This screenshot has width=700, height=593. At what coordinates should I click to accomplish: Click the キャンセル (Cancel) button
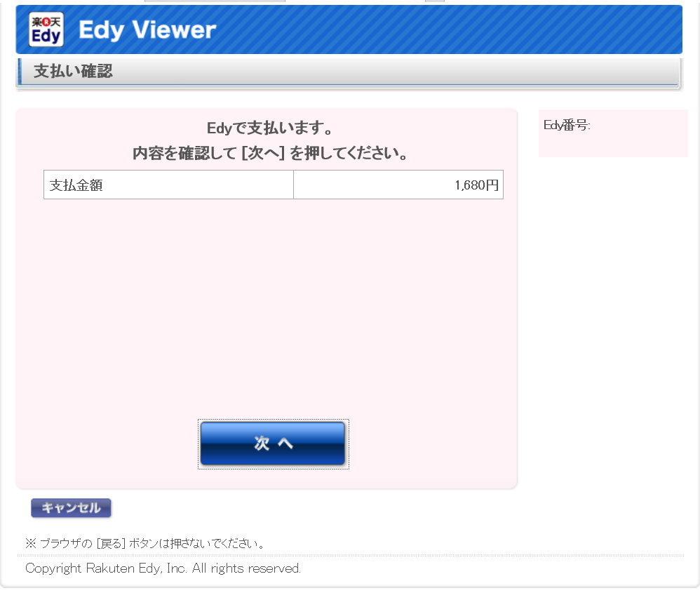pos(71,508)
